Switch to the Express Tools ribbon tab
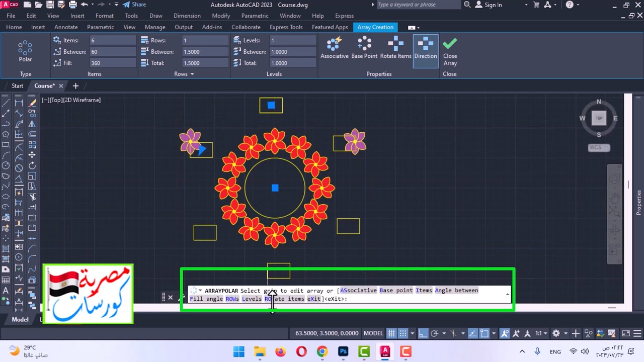This screenshot has height=362, width=644. coord(286,27)
